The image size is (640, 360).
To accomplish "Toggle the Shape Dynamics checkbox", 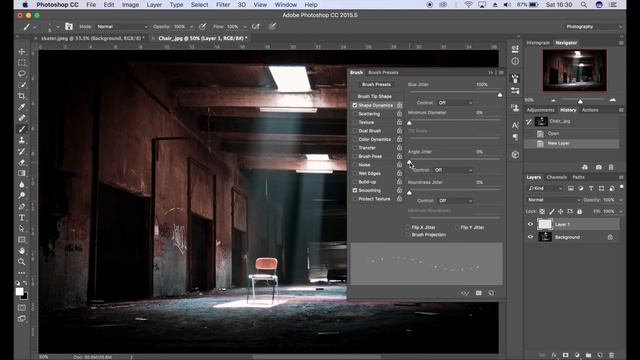I will [x=355, y=105].
